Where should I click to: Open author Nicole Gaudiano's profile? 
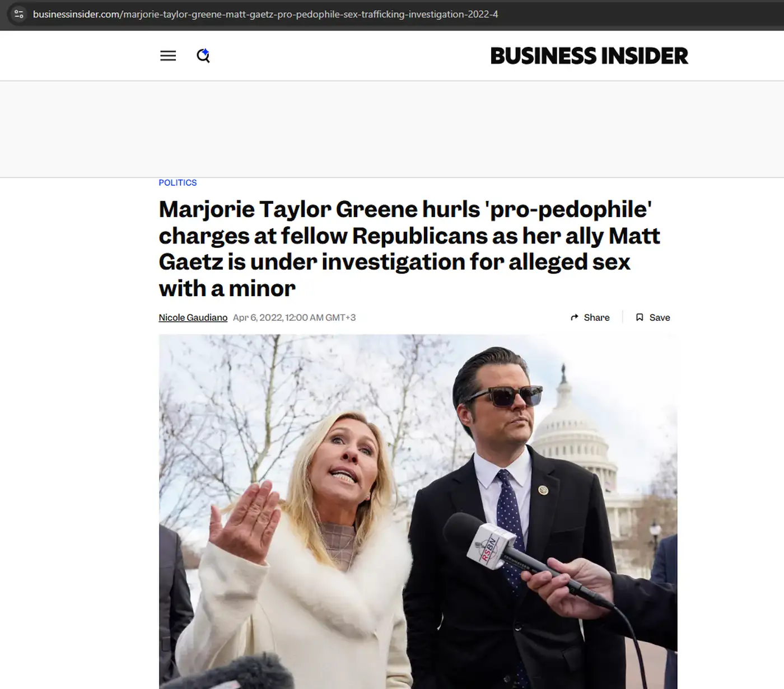[x=193, y=317]
